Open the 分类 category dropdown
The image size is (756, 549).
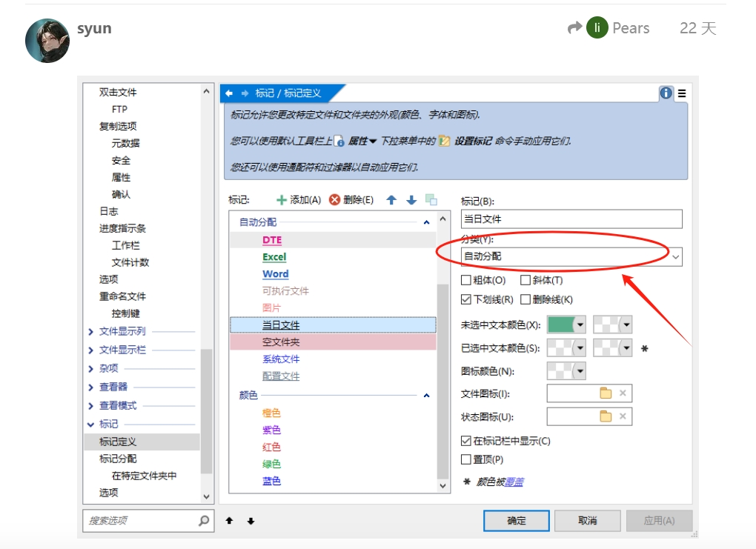pyautogui.click(x=675, y=256)
